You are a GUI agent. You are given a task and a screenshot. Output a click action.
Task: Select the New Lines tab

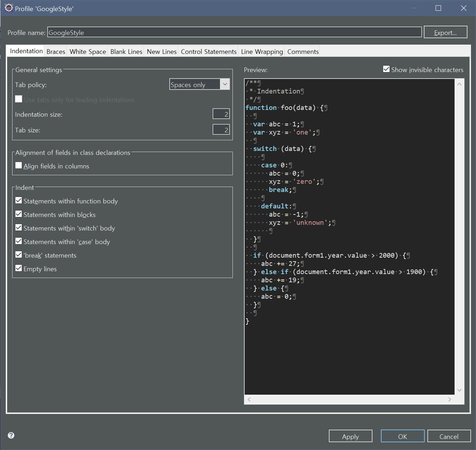(x=162, y=51)
